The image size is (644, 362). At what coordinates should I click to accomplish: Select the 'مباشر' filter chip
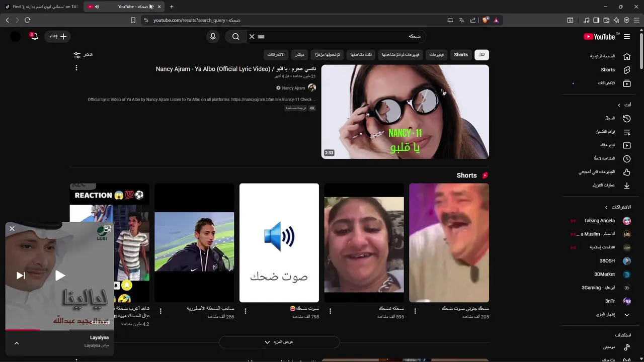pyautogui.click(x=299, y=55)
